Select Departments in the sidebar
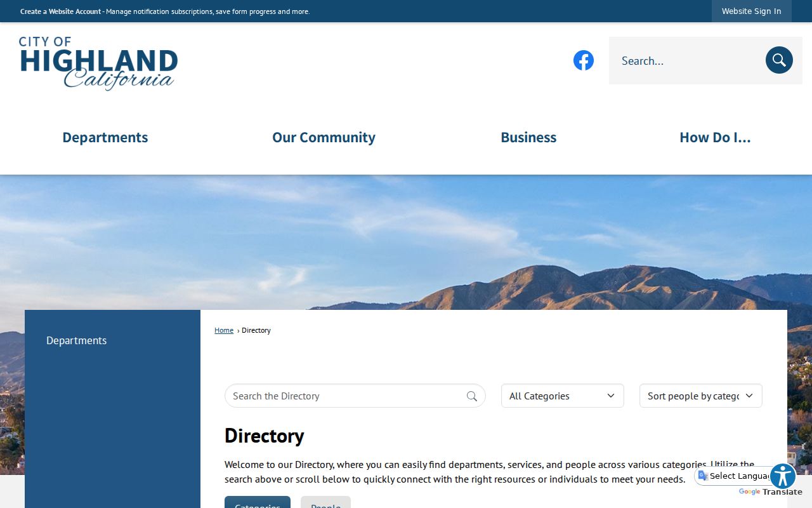 click(76, 340)
